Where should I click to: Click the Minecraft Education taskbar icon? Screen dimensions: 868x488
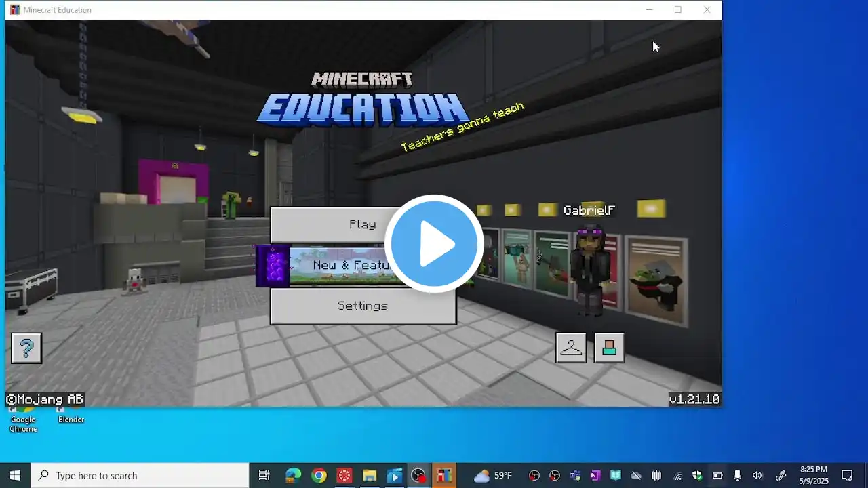click(x=444, y=475)
